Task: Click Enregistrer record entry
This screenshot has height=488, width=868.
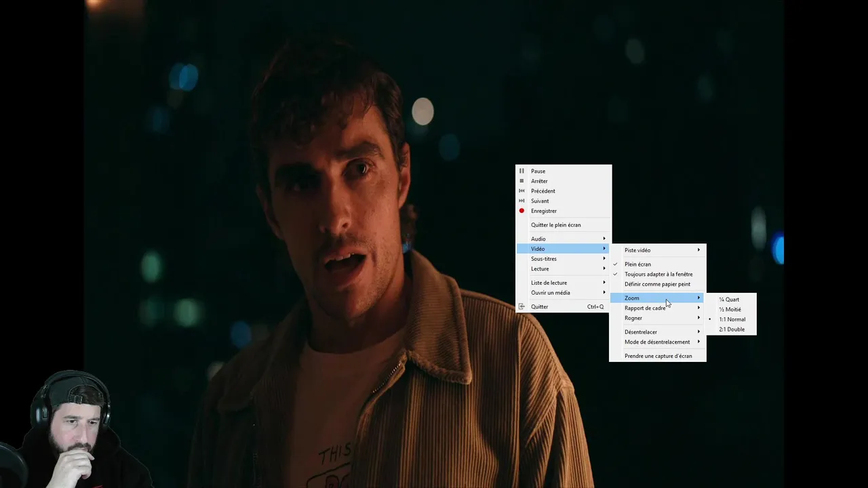Action: point(563,211)
